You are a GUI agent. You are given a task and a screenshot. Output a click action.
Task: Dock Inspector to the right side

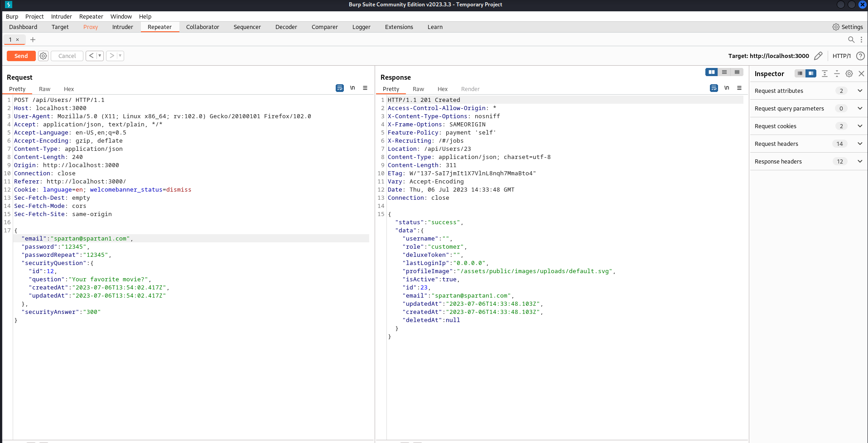click(x=811, y=73)
